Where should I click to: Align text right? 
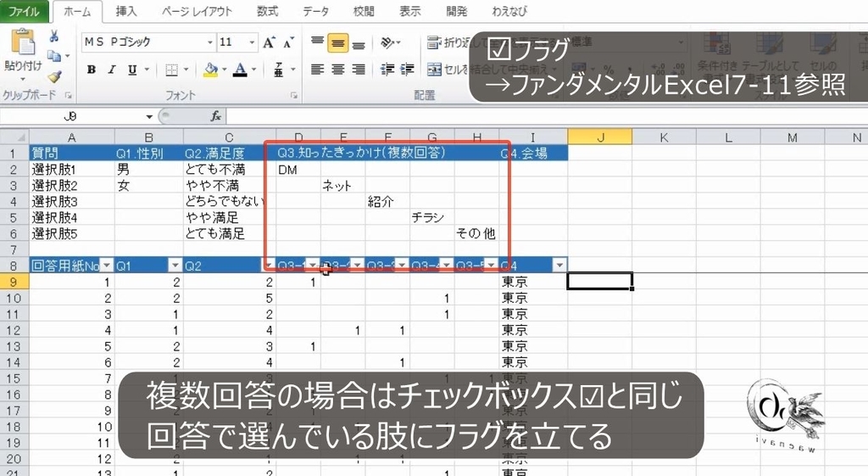[x=359, y=70]
